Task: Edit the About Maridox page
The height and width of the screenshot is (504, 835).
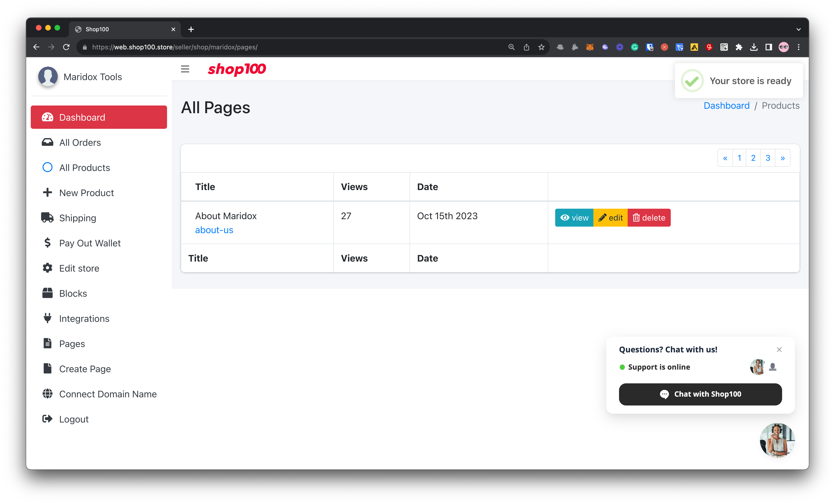Action: click(x=610, y=218)
